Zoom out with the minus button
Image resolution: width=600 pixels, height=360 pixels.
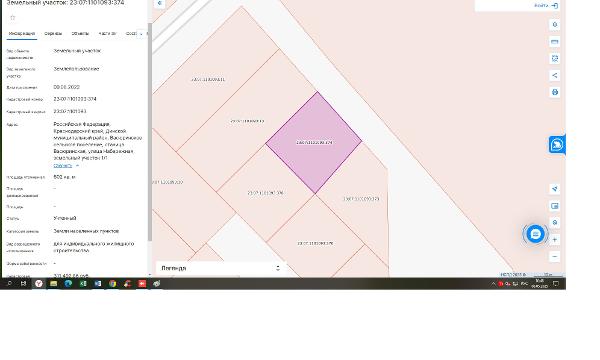(x=555, y=257)
